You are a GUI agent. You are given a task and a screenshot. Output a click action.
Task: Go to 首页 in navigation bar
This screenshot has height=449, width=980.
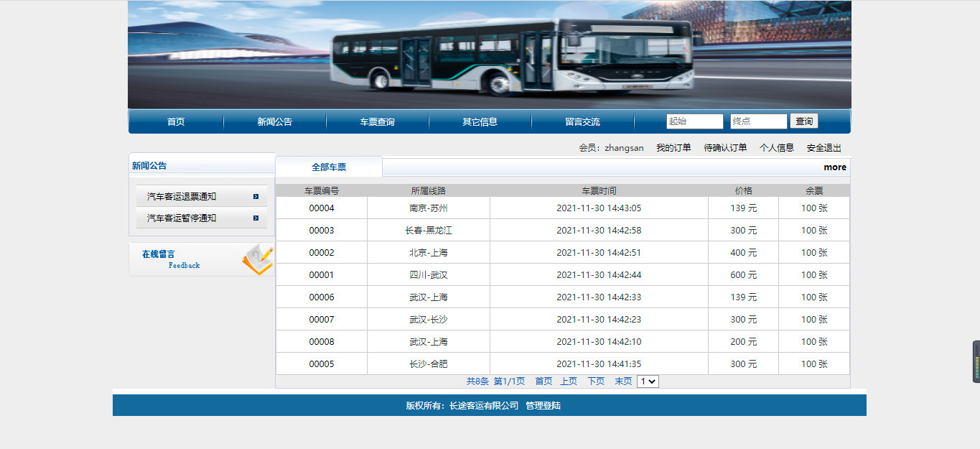pos(176,121)
